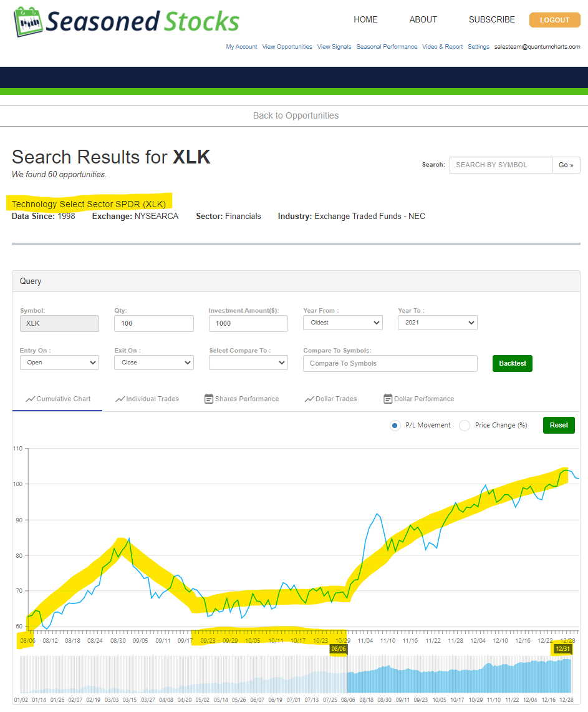The height and width of the screenshot is (712, 588).
Task: Expand the Year From dropdown
Action: click(x=342, y=323)
